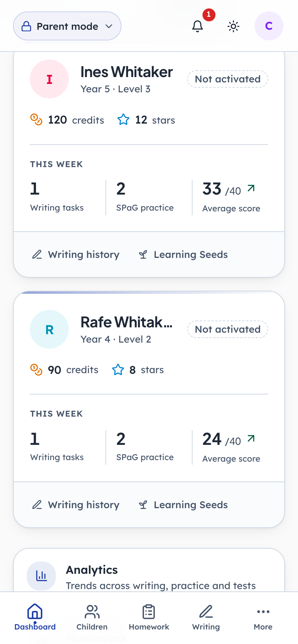Switch to the Homework tab
The height and width of the screenshot is (644, 298).
[149, 617]
